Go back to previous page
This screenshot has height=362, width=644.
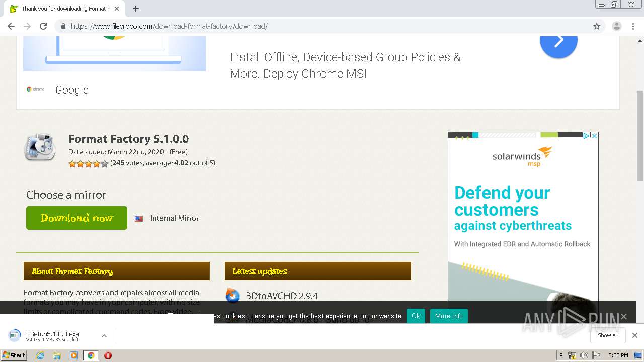tap(11, 26)
